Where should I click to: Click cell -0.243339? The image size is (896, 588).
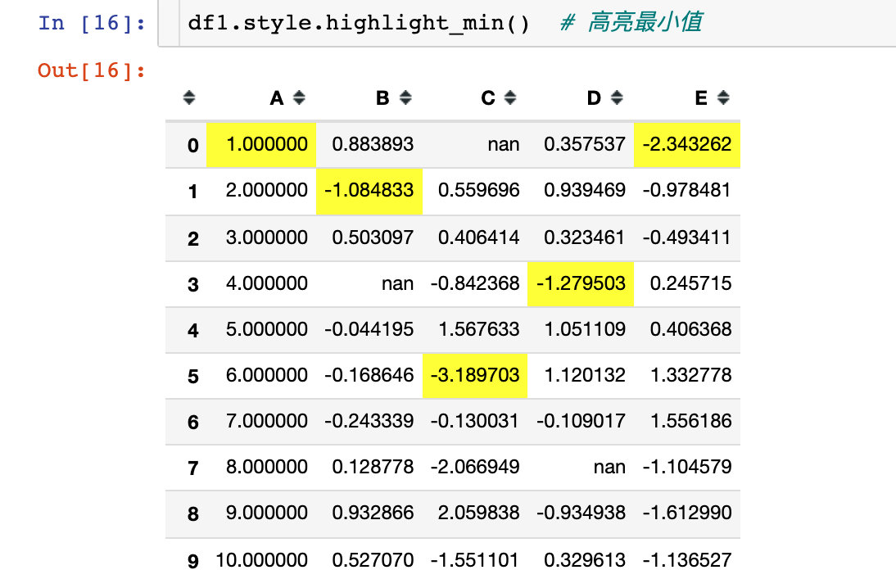[x=369, y=422]
